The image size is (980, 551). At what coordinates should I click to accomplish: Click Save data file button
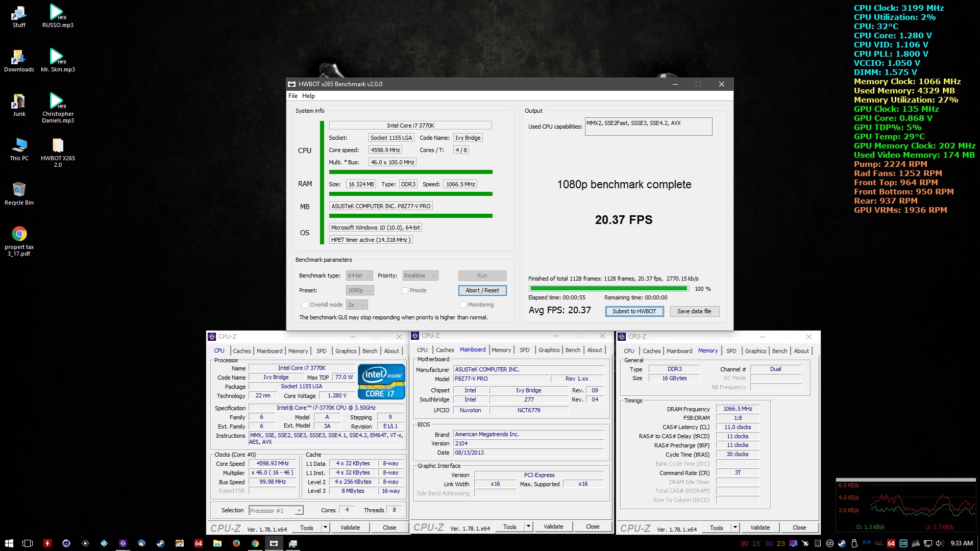[694, 311]
